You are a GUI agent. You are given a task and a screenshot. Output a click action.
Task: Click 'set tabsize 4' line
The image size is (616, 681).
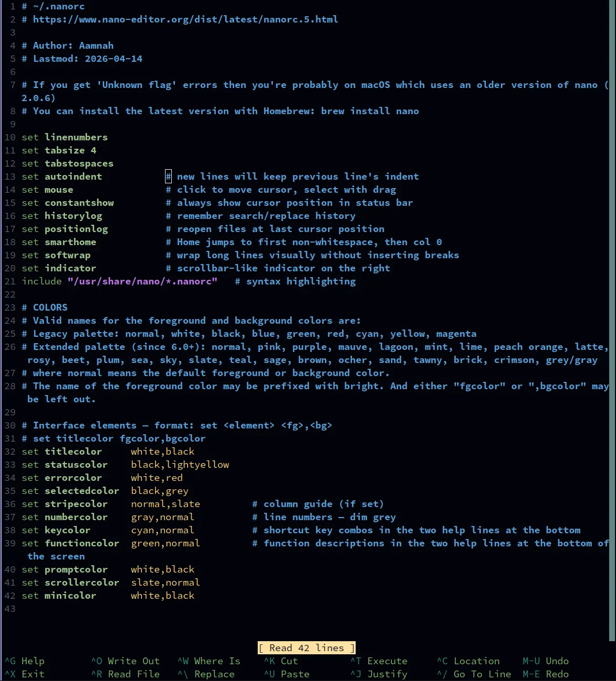coord(59,150)
